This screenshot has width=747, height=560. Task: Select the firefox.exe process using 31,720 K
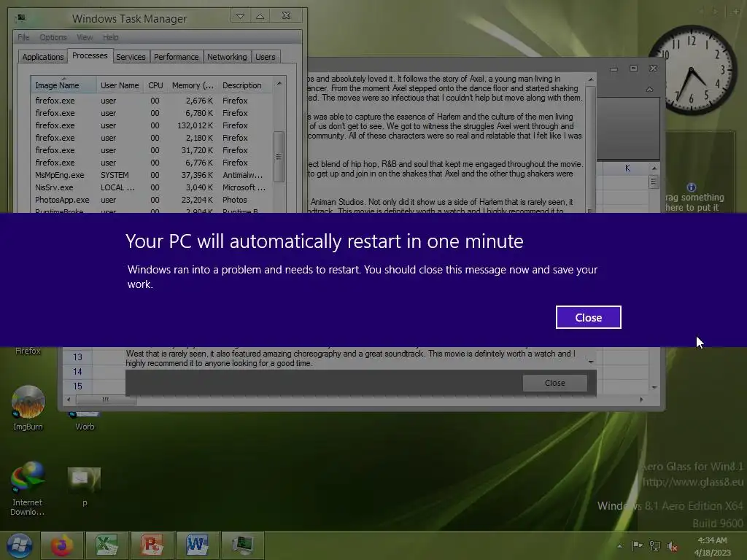pos(152,150)
